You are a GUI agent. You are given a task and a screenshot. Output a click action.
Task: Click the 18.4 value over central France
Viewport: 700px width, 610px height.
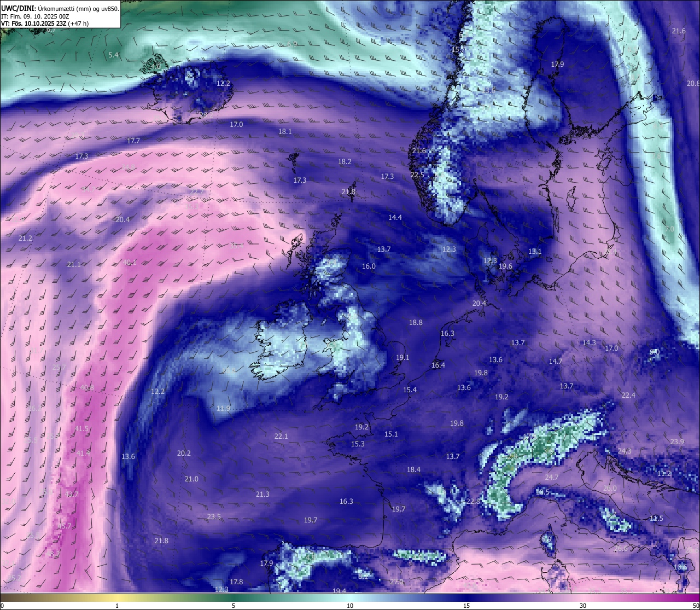[413, 469]
